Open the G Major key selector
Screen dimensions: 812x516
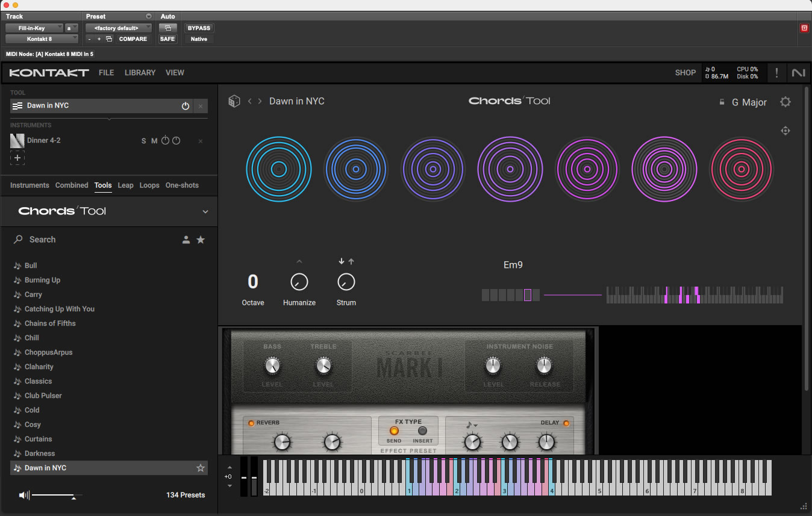point(749,102)
